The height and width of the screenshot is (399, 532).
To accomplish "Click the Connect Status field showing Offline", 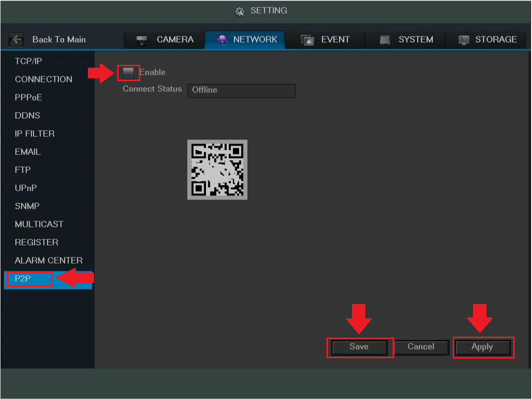I will (242, 91).
